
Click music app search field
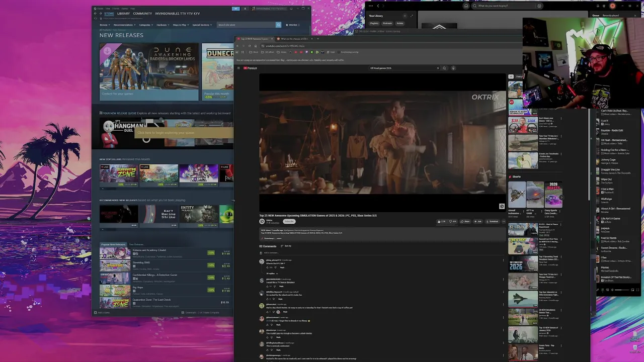[x=503, y=6]
